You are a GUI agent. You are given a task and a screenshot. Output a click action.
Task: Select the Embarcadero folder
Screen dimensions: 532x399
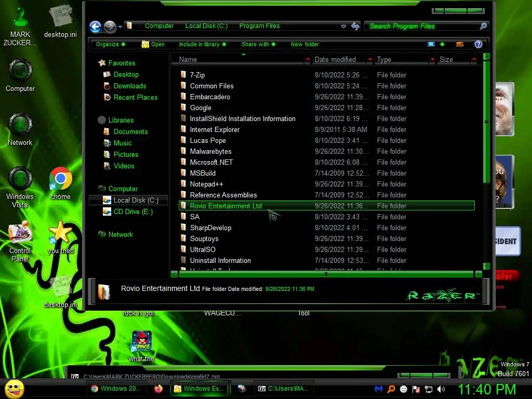tap(326, 97)
